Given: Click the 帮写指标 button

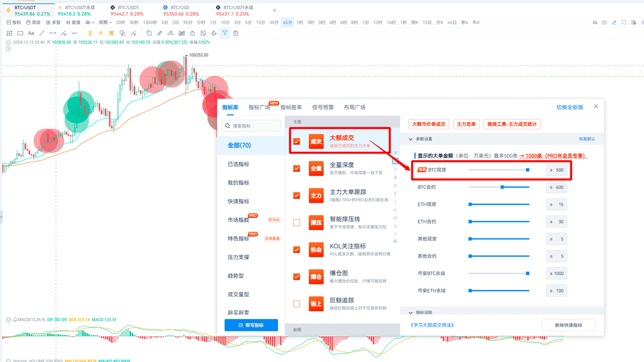Looking at the screenshot, I should (x=251, y=325).
